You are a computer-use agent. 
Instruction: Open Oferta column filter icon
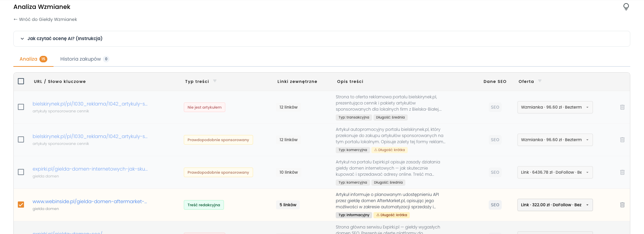[540, 81]
